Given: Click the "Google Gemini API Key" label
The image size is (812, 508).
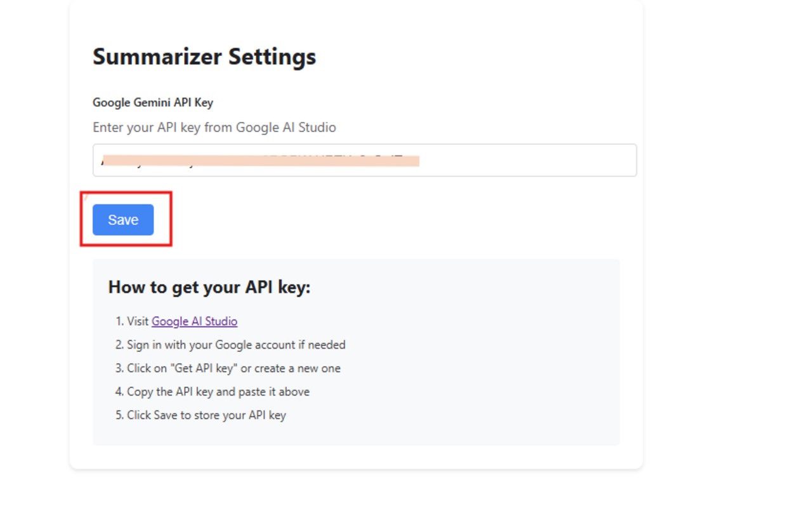Looking at the screenshot, I should tap(152, 102).
